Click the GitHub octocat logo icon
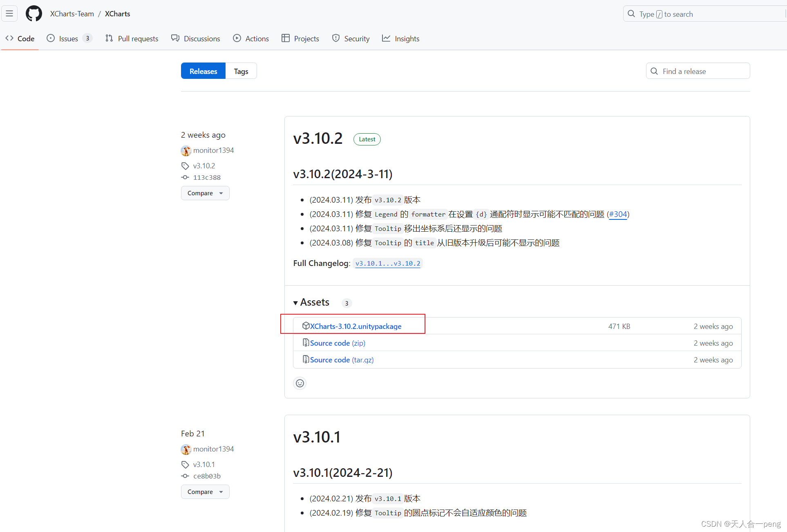Viewport: 787px width, 532px height. coord(33,13)
